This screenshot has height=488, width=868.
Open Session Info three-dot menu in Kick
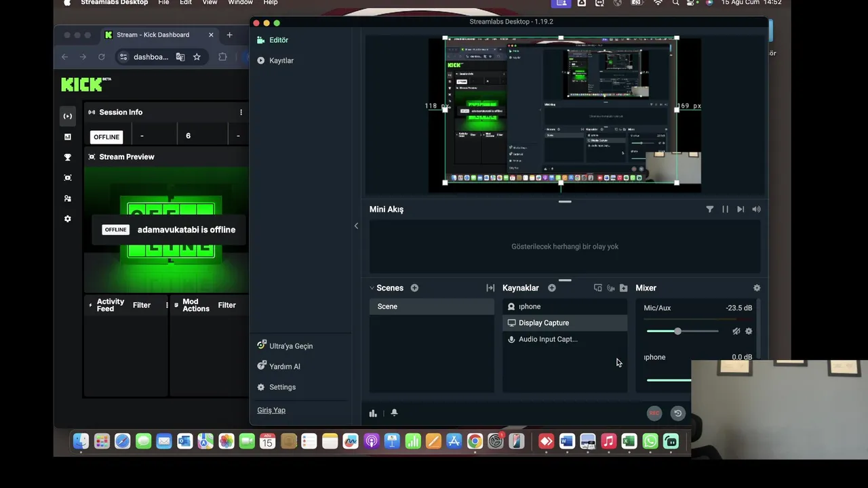coord(241,113)
